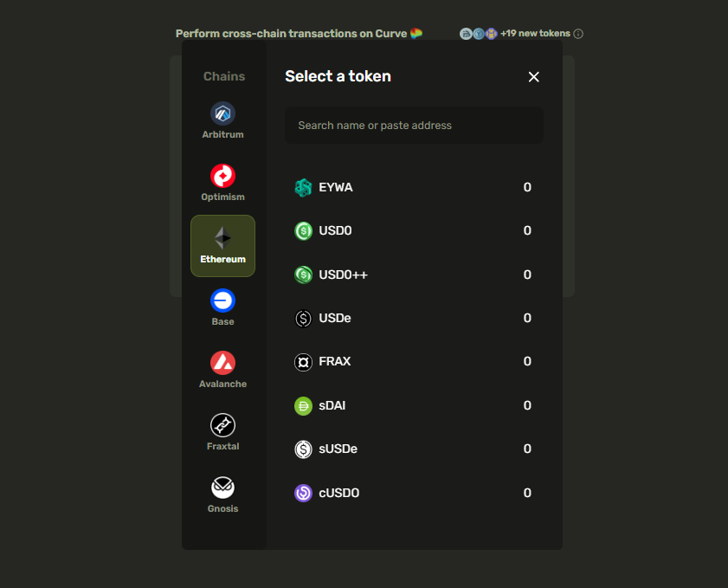Choose the USDe token name
Viewport: 728px width, 588px height.
click(x=335, y=318)
